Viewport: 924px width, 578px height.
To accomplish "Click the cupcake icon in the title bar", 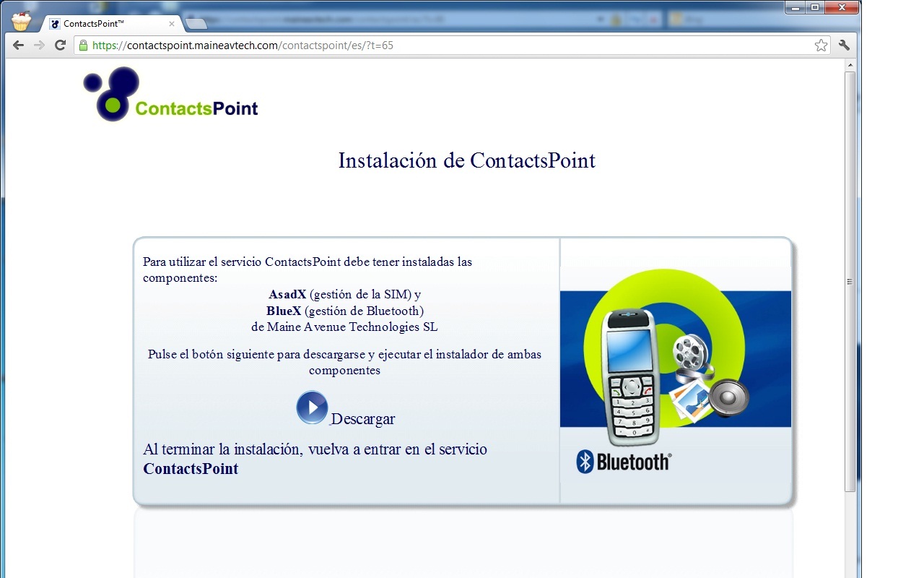I will (22, 22).
